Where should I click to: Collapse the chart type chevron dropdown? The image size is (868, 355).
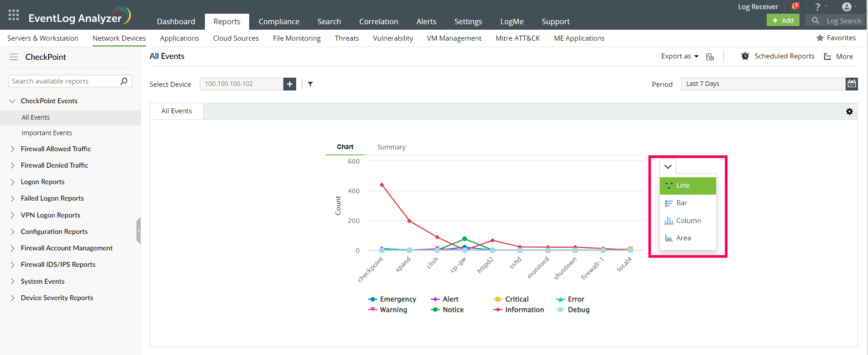(x=668, y=167)
